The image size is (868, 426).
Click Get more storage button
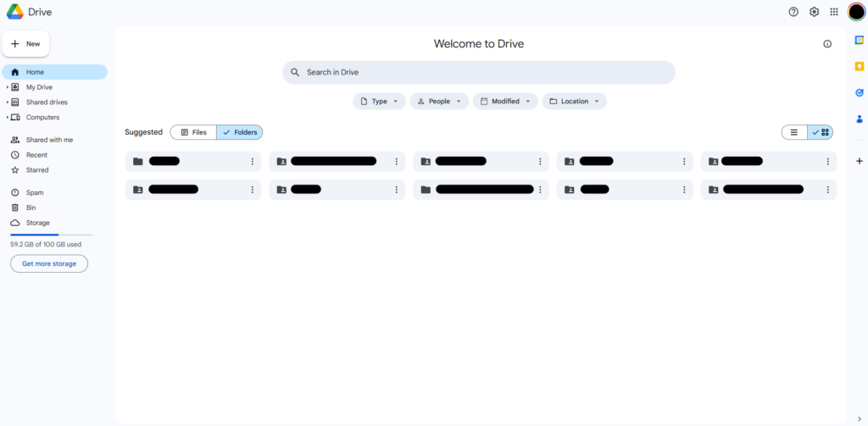coord(49,263)
